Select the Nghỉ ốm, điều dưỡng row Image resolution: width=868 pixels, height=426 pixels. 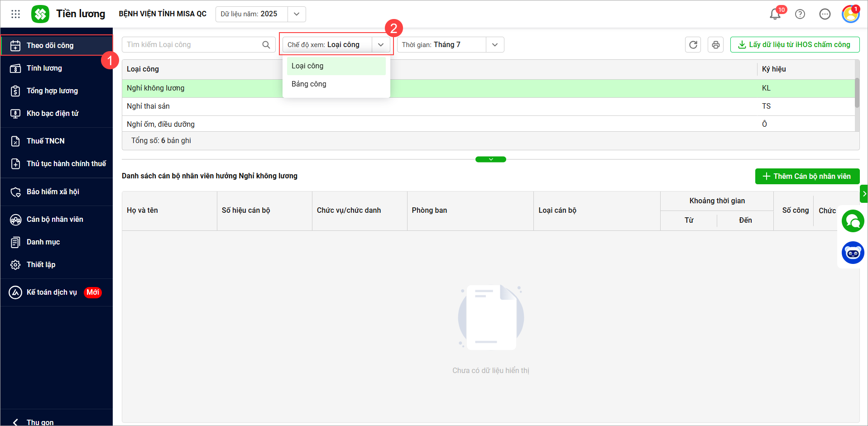pyautogui.click(x=489, y=124)
